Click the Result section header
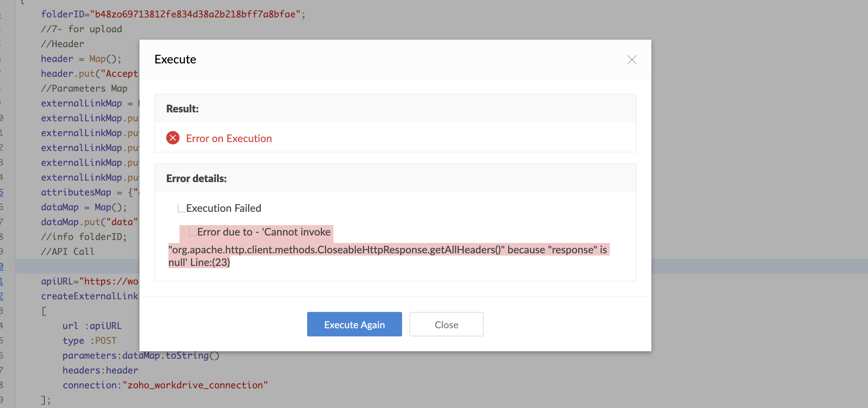This screenshot has width=868, height=408. pos(183,109)
